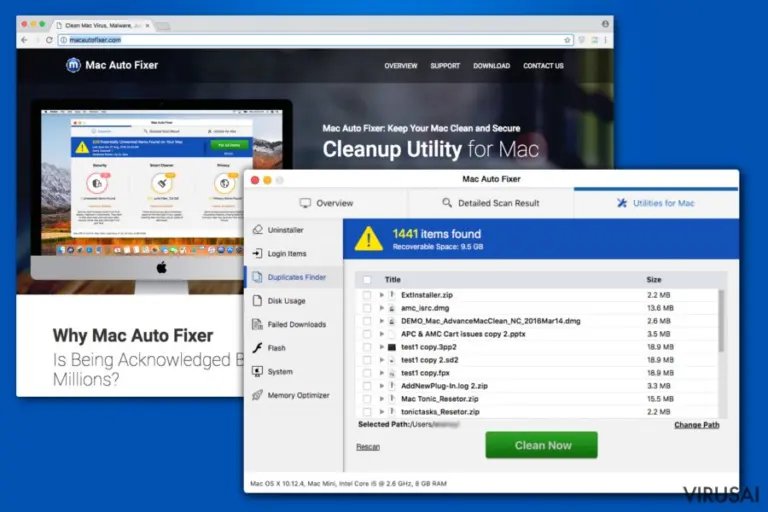
Task: Toggle the select-all checkbox beside Title
Action: (x=367, y=280)
